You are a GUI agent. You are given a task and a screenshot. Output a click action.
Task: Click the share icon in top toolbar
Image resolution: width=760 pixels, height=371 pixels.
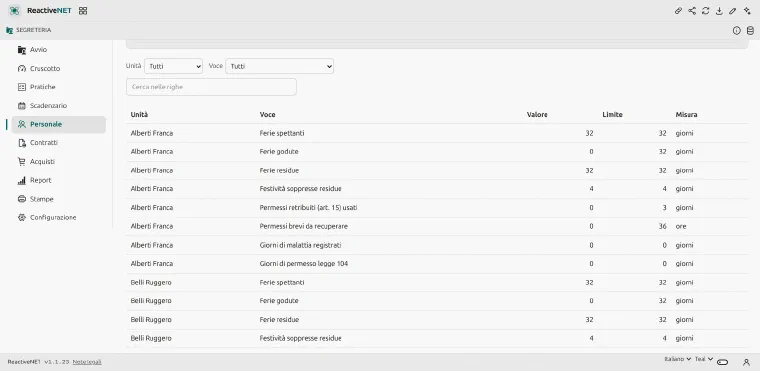tap(692, 11)
